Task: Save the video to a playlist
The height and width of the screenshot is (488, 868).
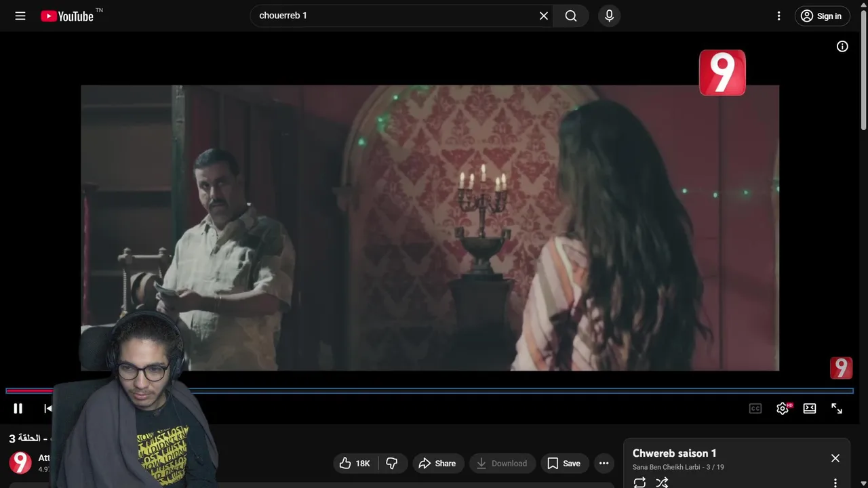Action: (x=564, y=464)
